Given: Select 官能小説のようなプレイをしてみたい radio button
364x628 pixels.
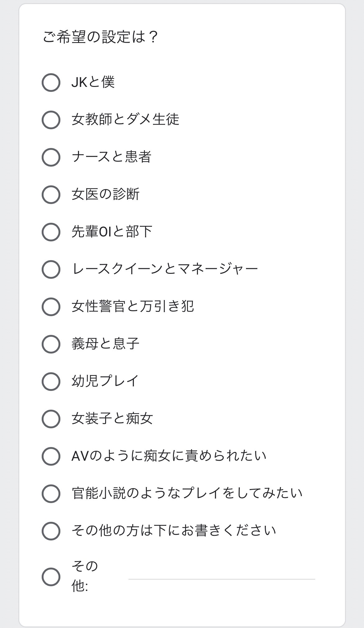Looking at the screenshot, I should pos(51,494).
